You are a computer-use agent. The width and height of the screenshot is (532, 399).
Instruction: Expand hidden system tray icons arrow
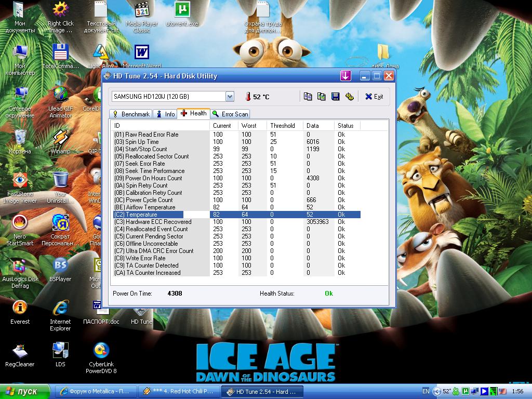(x=436, y=391)
